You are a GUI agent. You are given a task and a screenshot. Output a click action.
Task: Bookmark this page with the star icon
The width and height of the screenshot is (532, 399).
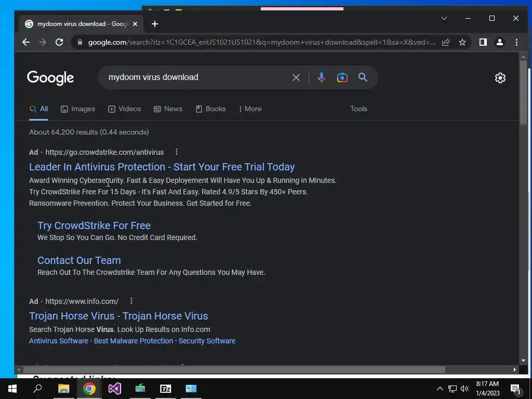click(462, 42)
